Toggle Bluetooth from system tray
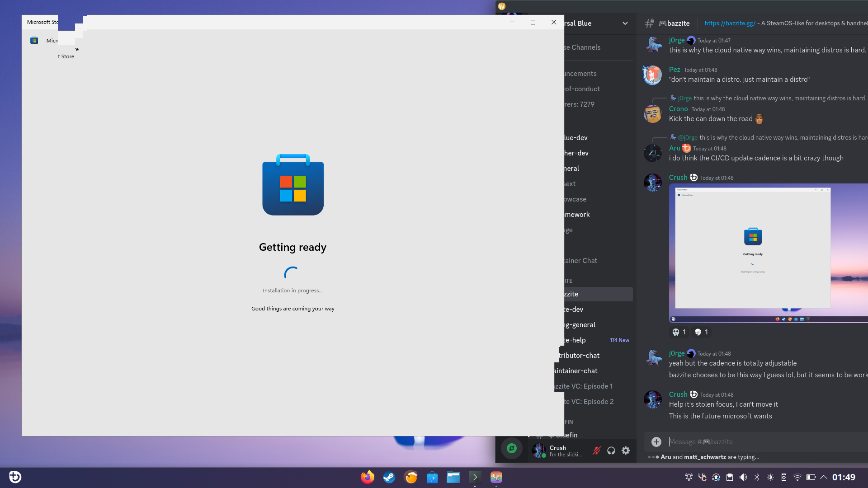868x488 pixels. pos(757,477)
